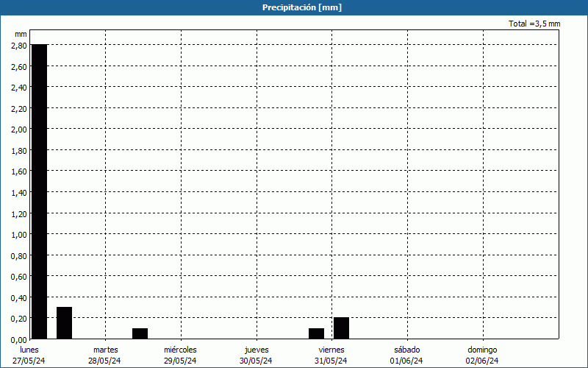Select the tallest 2,80 mm bar on lunes
The width and height of the screenshot is (588, 368).
[40, 191]
